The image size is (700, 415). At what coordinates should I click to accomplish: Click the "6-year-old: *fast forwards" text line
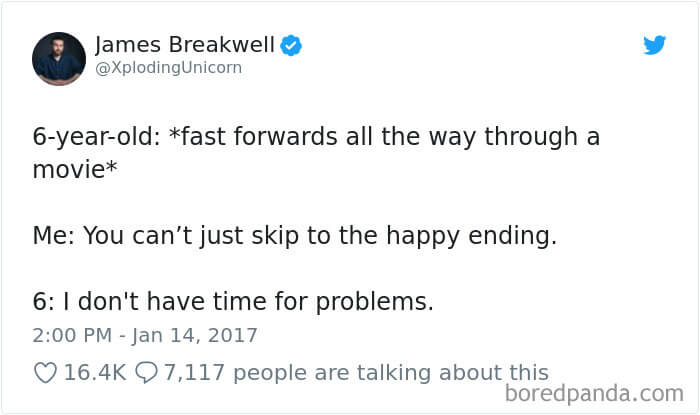click(x=316, y=137)
